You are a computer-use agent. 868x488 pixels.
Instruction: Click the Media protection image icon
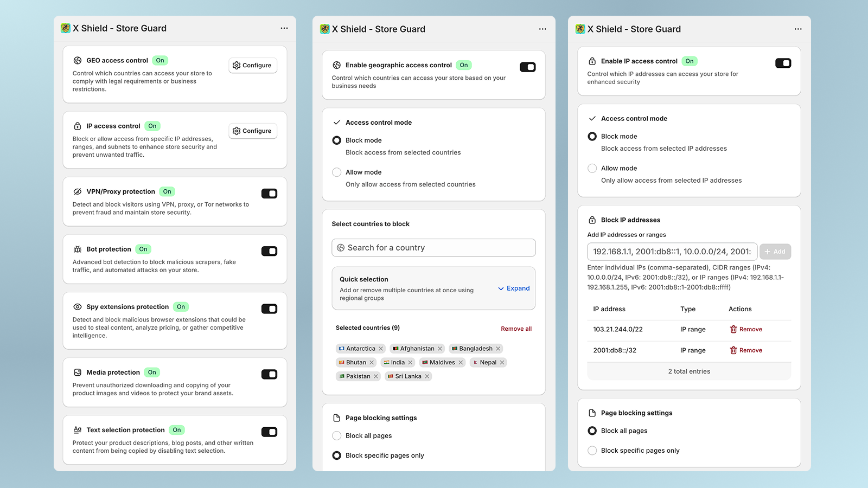point(78,373)
